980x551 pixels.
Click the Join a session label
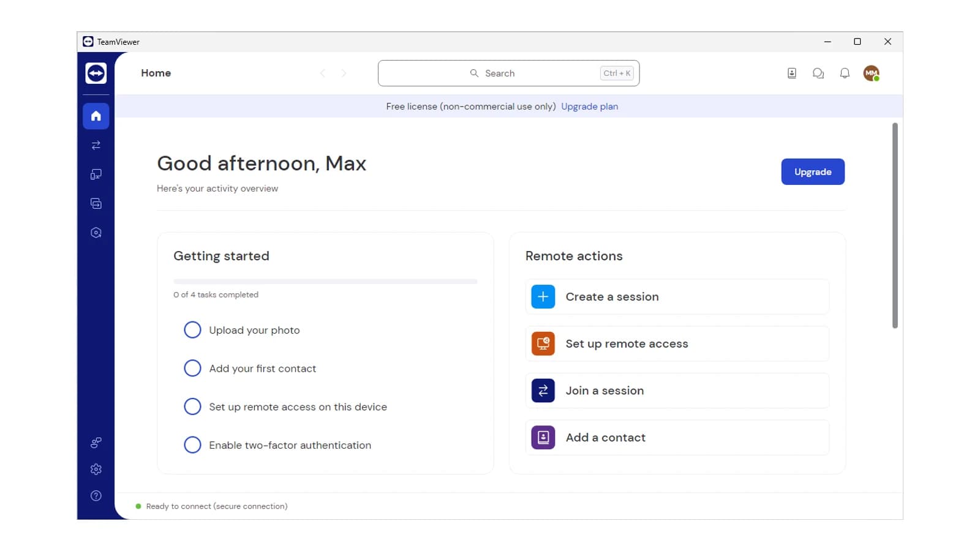coord(605,391)
